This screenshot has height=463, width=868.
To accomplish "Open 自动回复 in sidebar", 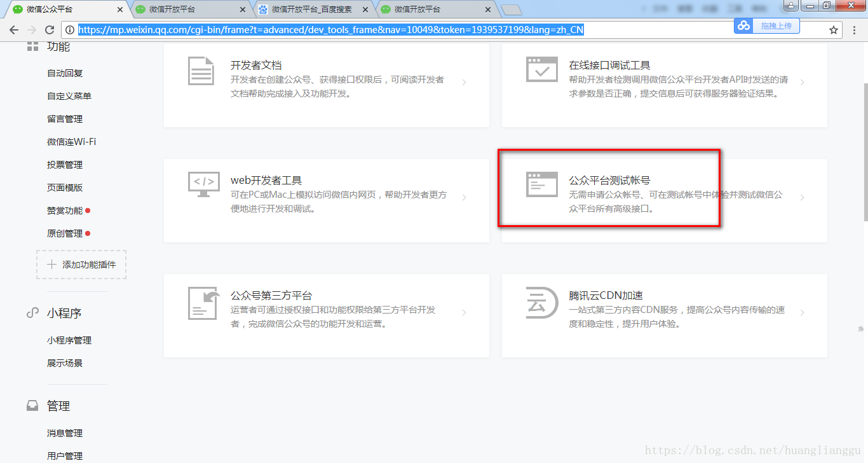I will point(65,73).
